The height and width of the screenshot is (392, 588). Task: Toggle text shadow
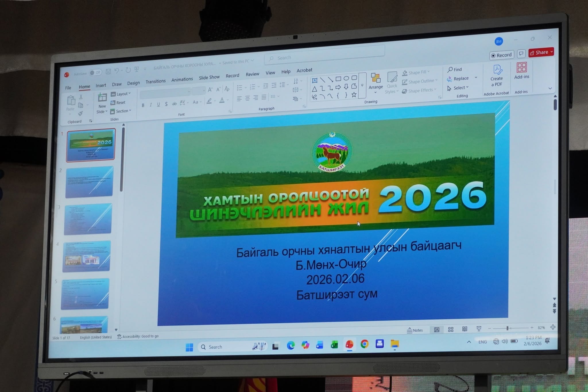tap(166, 104)
